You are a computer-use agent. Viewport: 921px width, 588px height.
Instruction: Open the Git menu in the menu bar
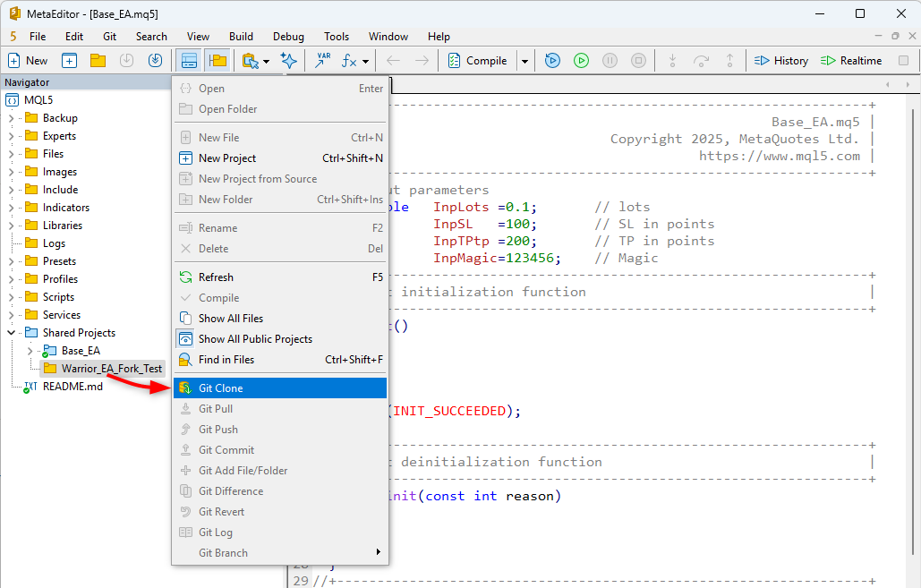tap(110, 37)
